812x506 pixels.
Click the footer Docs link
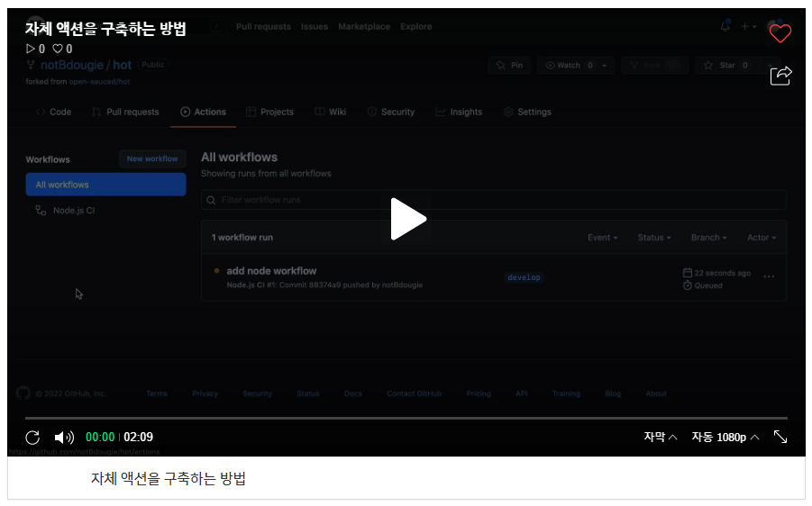pos(352,393)
